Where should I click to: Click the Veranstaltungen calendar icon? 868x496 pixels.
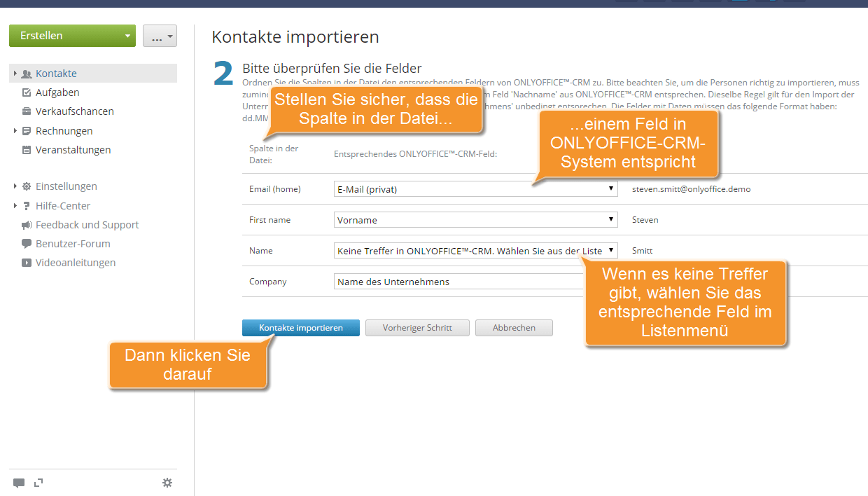(x=27, y=150)
